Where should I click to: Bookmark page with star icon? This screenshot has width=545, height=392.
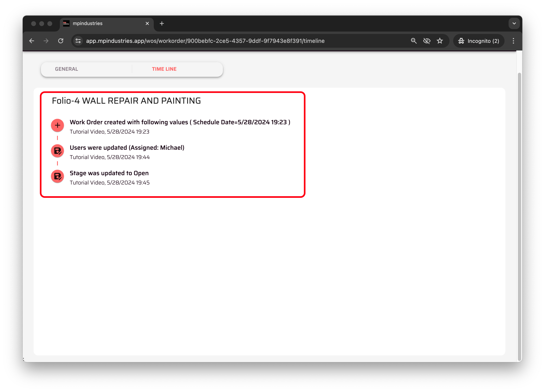(x=440, y=41)
